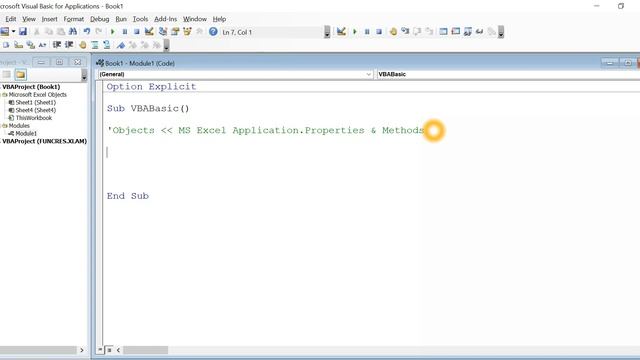The image size is (640, 360).
Task: Select Module1 in project tree
Action: click(x=26, y=133)
